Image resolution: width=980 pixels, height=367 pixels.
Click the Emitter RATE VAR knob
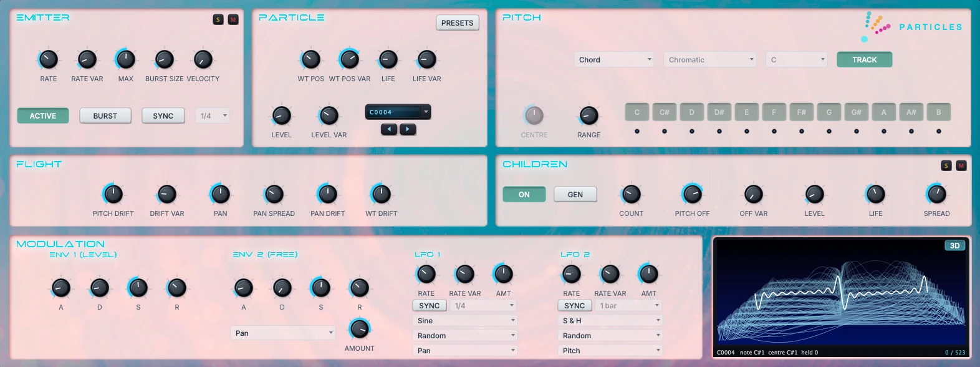click(x=87, y=59)
